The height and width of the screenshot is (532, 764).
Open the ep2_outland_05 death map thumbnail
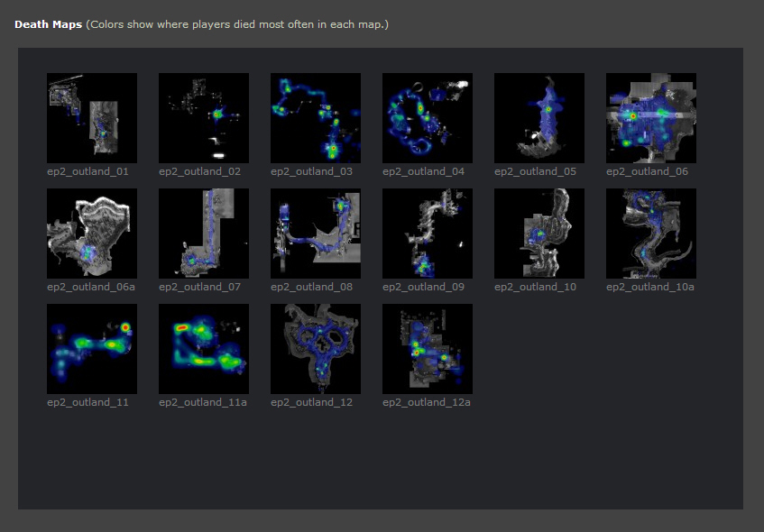[x=539, y=118]
